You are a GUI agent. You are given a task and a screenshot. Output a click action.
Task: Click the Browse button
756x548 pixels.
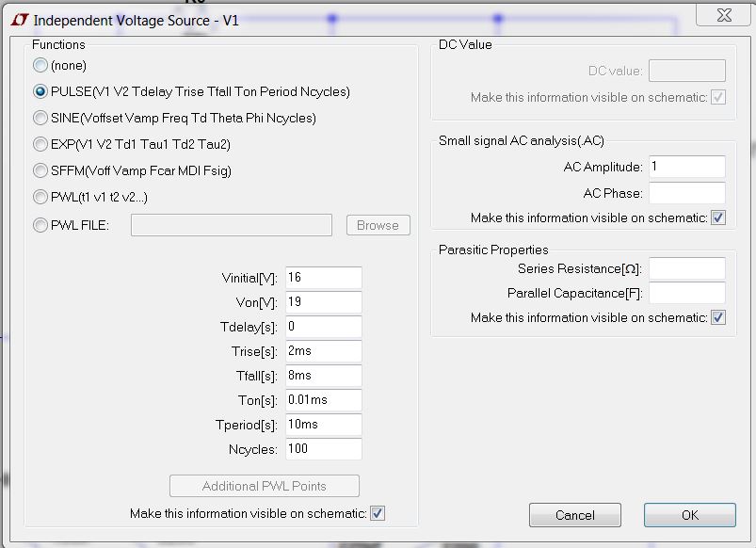(378, 225)
